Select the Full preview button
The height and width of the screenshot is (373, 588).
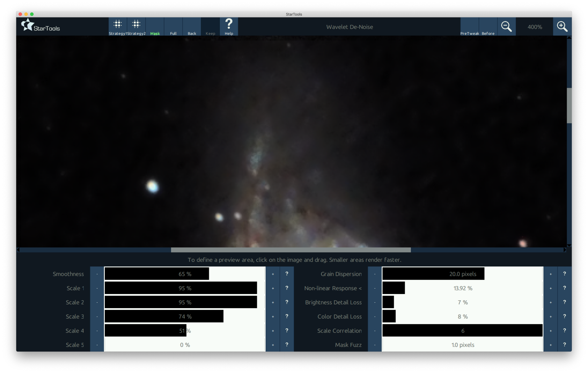click(173, 27)
